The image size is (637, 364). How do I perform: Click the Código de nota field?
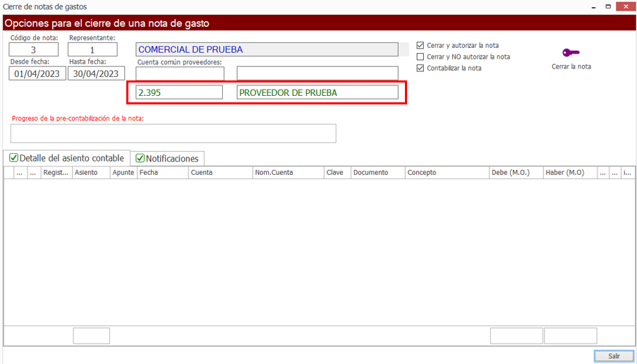(34, 50)
